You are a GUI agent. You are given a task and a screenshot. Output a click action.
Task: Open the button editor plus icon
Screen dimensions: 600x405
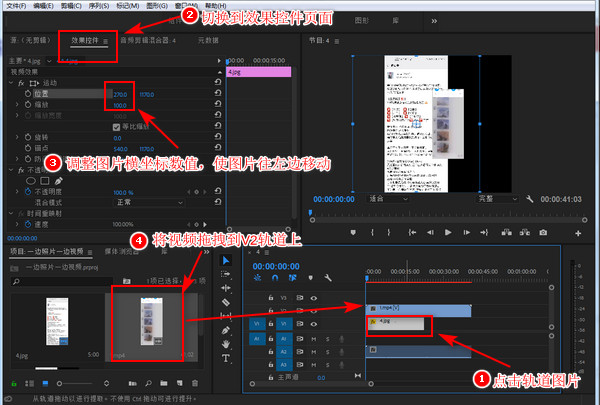click(578, 233)
